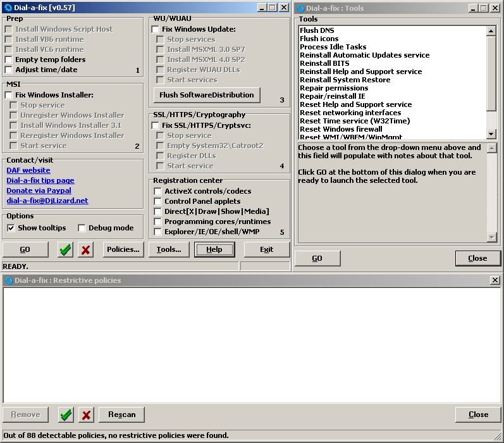Enable Empty temp folders checkbox
504x443 pixels.
(x=9, y=59)
